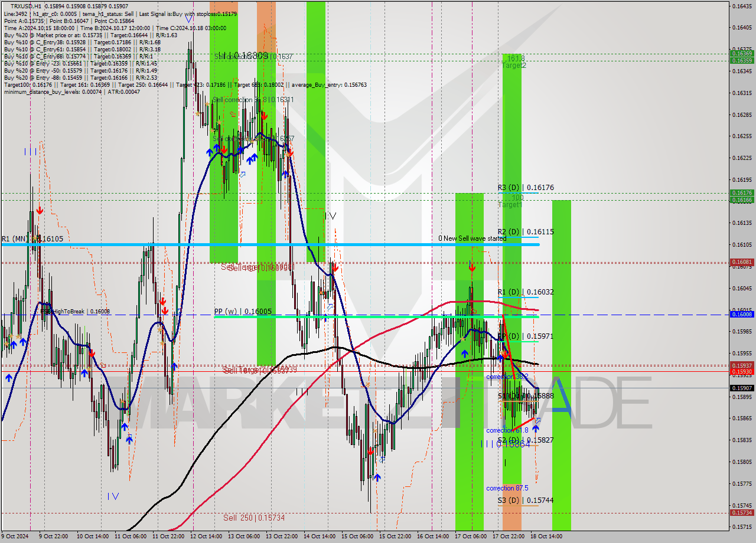Image resolution: width=756 pixels, height=543 pixels.
Task: Click the 0.16435 price axis label
Action: (742, 6)
